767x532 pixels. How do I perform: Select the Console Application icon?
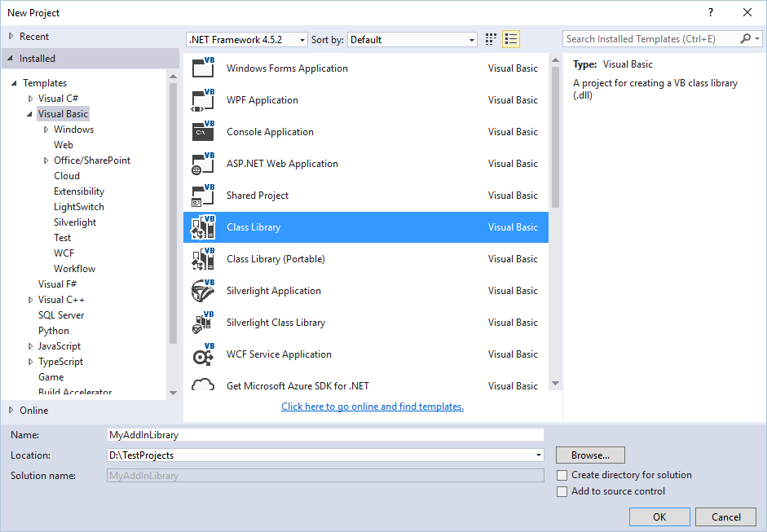coord(203,132)
